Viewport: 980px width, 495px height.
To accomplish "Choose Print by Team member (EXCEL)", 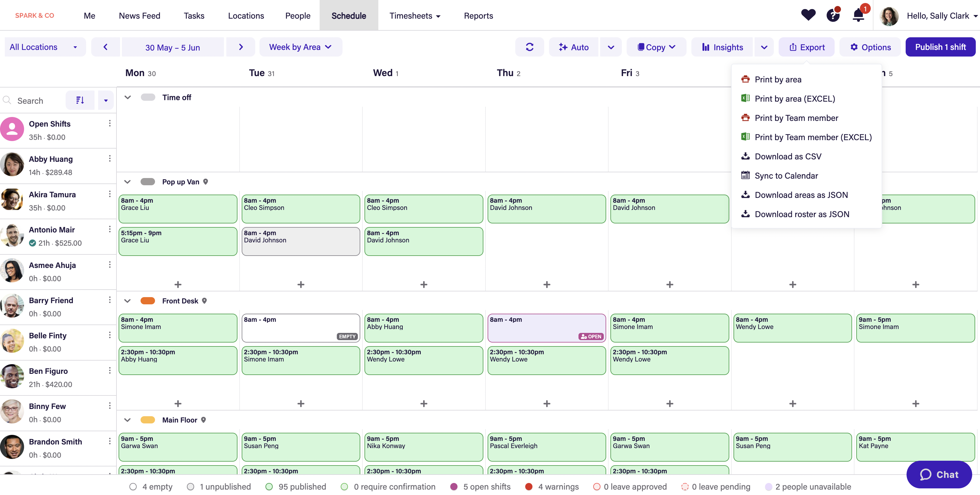I will coord(806,137).
